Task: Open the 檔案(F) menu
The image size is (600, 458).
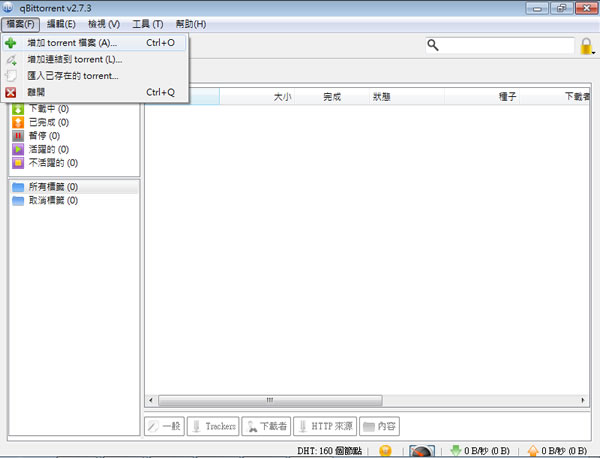Action: [20, 24]
